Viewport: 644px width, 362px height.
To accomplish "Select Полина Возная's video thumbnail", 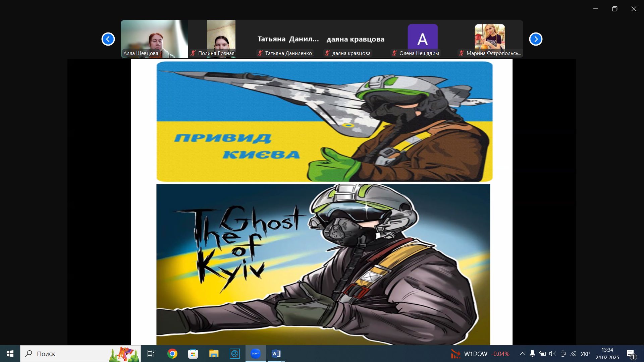I will (221, 39).
